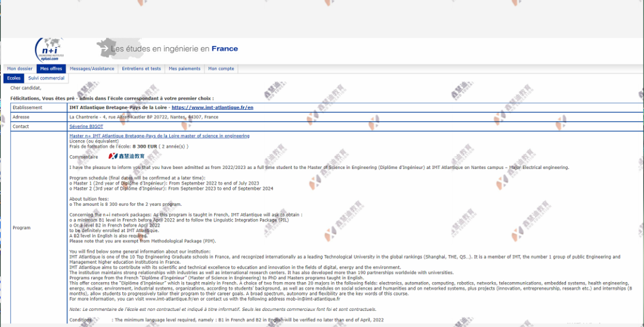The image size is (644, 327).
Task: Select the Mes offres tab
Action: point(51,69)
